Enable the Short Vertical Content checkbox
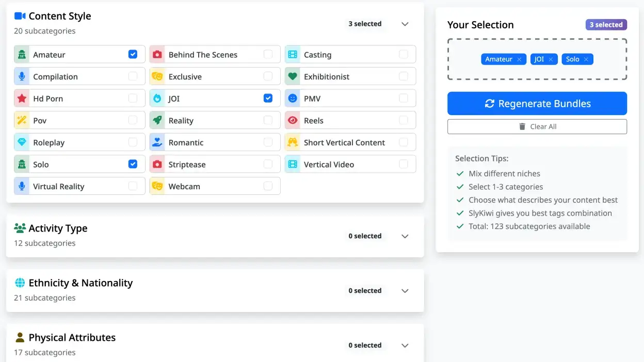 [x=404, y=142]
